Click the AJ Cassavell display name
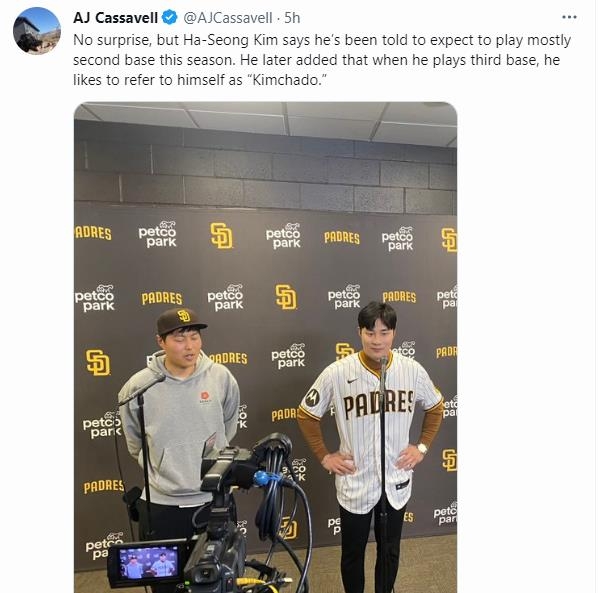 [x=115, y=18]
